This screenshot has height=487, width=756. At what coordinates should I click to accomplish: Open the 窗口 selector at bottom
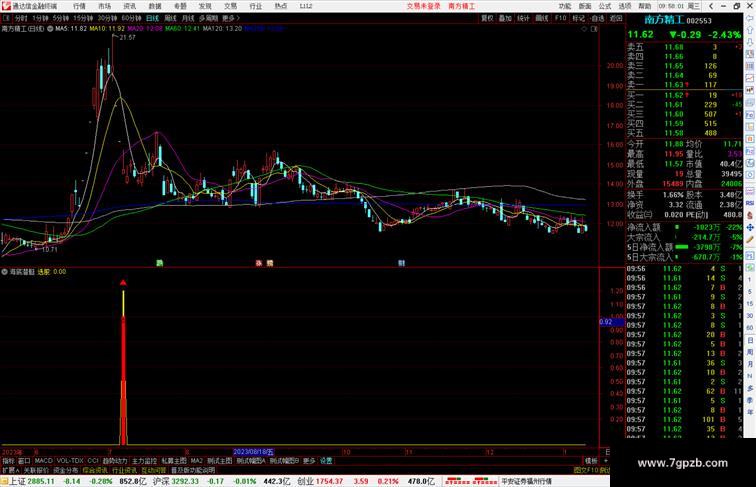24,461
